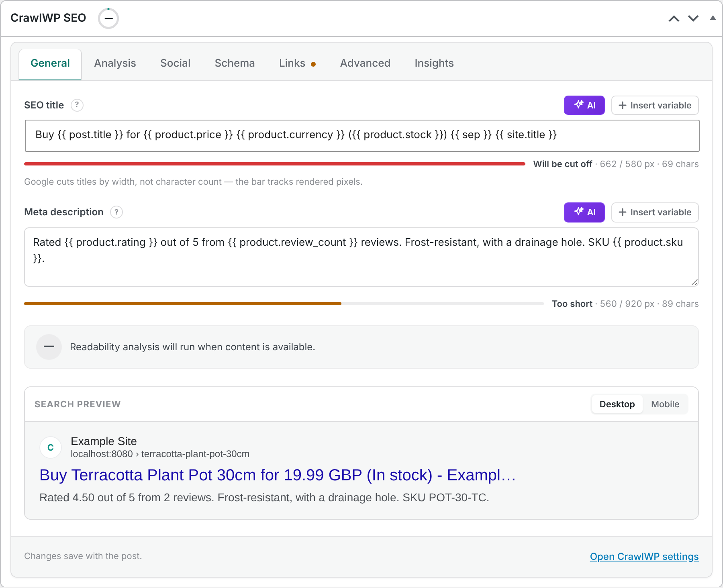The width and height of the screenshot is (723, 588).
Task: Click the 'Google cuts titles by width' hint
Action: click(193, 182)
